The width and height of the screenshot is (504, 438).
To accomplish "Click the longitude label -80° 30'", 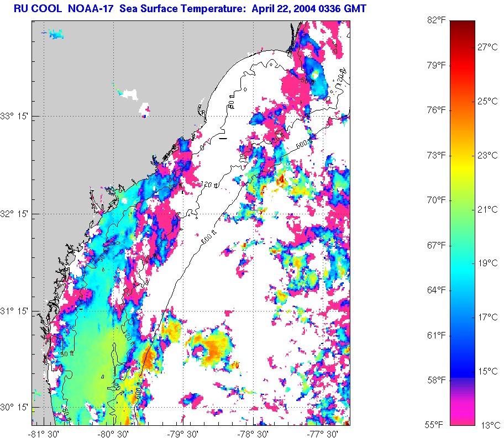I will click(113, 434).
